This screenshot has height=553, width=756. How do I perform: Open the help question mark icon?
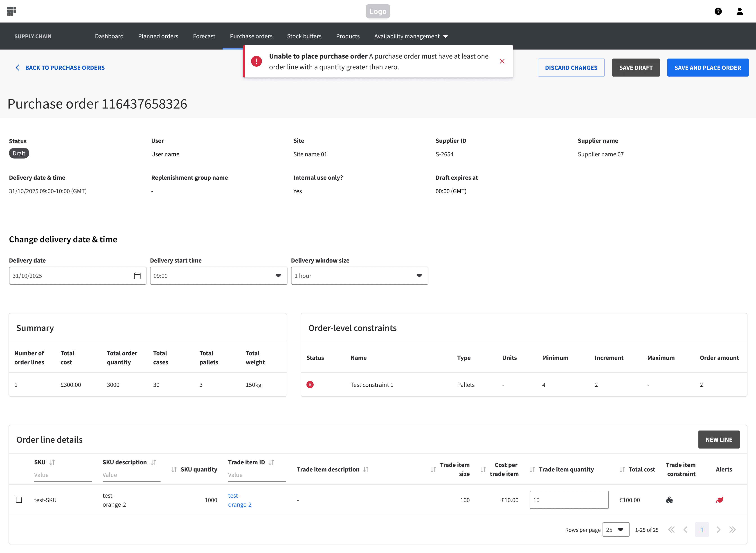[718, 11]
